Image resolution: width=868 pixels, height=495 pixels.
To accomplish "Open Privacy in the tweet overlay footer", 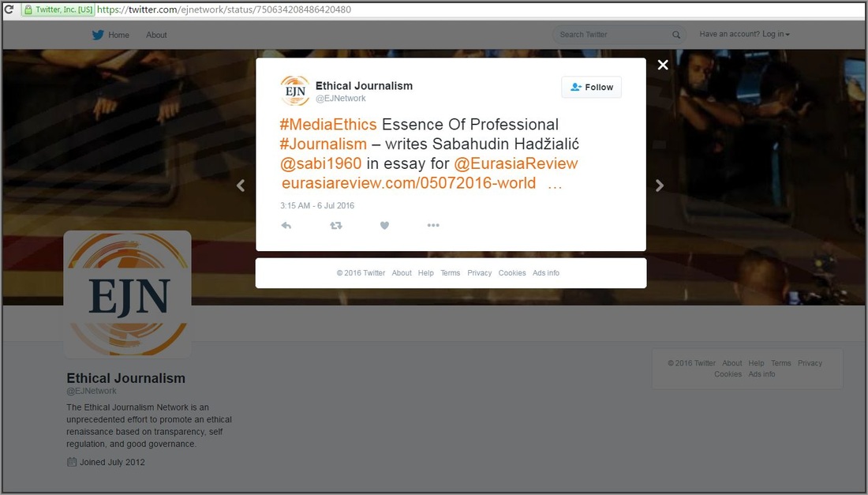I will click(480, 273).
